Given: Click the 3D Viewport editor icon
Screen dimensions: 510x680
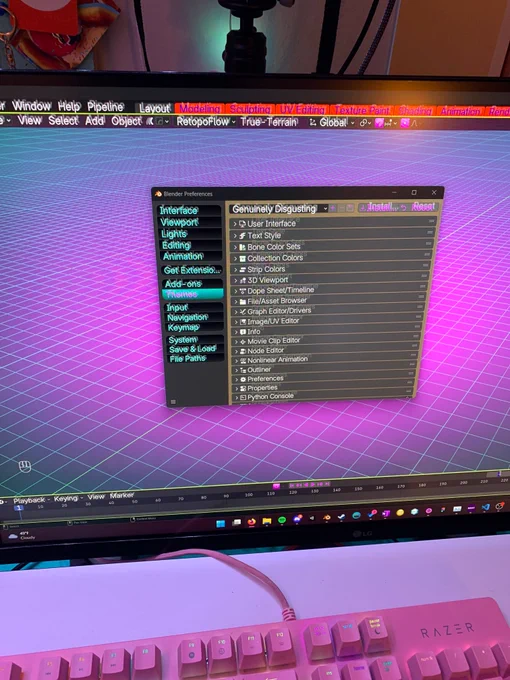Looking at the screenshot, I should coord(243,281).
